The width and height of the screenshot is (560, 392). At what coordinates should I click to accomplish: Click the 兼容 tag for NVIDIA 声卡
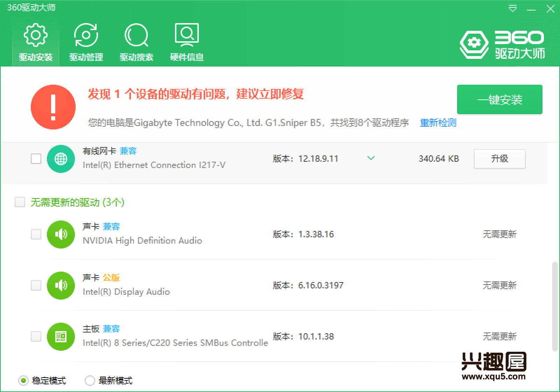(111, 226)
